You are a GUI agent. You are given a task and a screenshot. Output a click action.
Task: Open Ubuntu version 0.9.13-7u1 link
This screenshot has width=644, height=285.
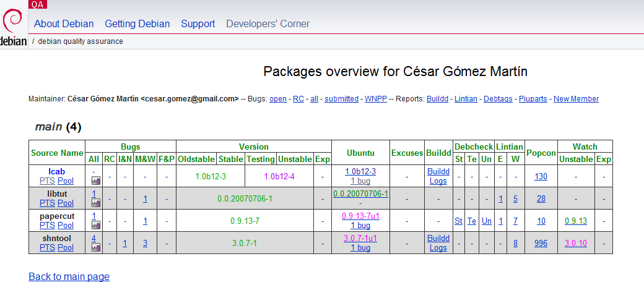point(360,216)
